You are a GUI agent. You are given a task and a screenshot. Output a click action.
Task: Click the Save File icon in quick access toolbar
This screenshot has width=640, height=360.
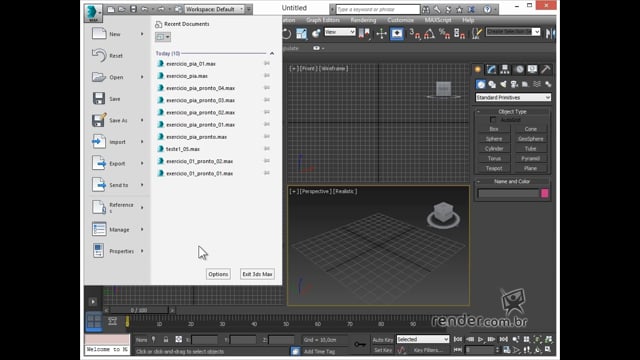click(133, 9)
